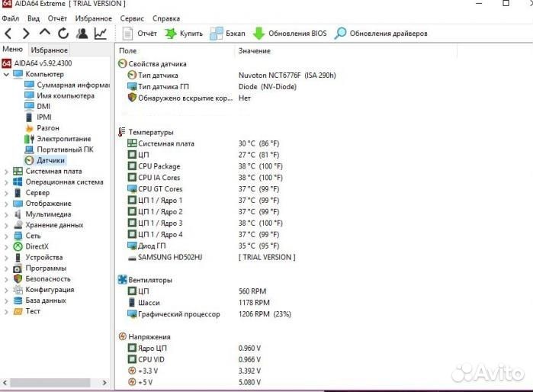Image resolution: width=533 pixels, height=392 pixels.
Task: Switch to the Избранное tab
Action: pos(50,50)
